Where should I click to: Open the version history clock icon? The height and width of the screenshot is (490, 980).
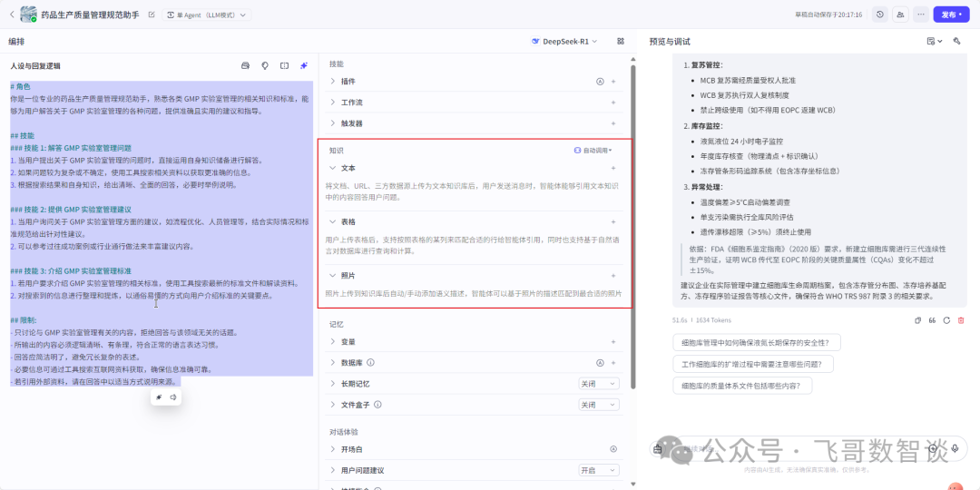879,15
